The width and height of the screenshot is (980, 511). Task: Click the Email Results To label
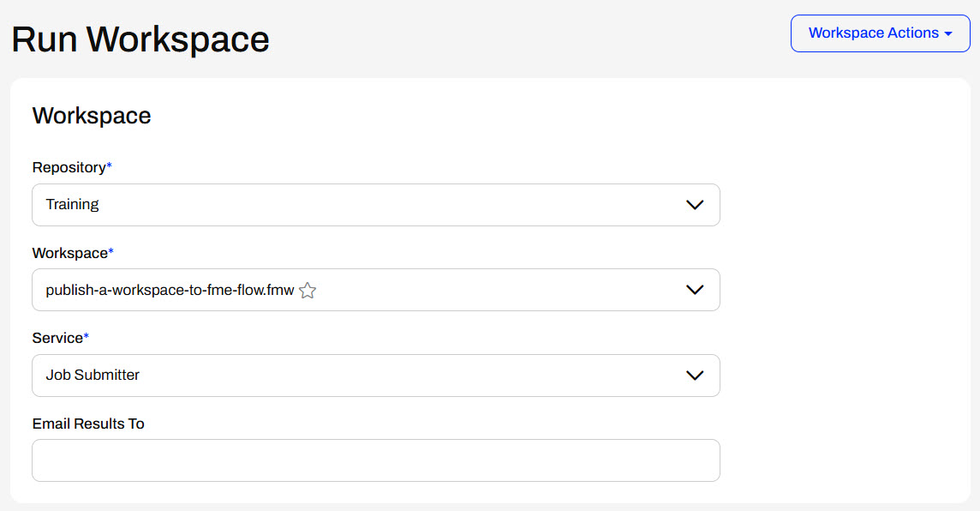tap(88, 424)
